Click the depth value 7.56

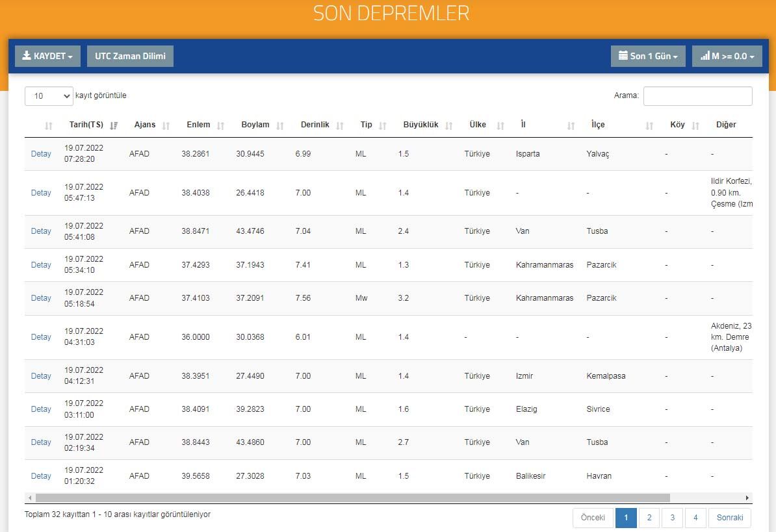tap(303, 298)
